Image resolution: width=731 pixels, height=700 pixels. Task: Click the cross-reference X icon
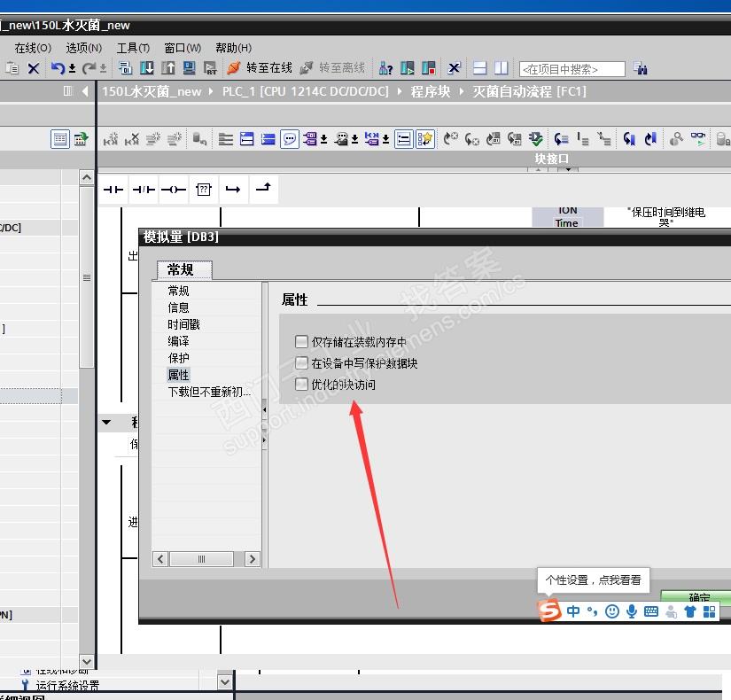pos(454,68)
